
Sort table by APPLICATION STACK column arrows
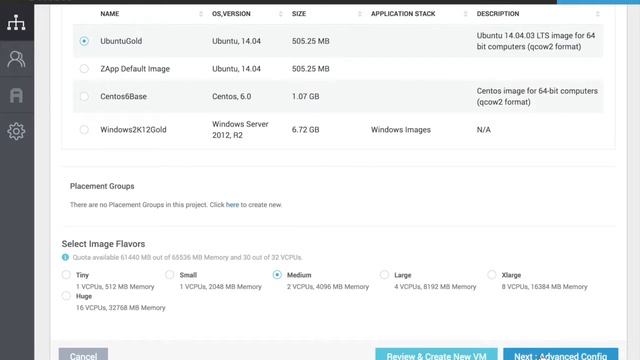tap(465, 14)
